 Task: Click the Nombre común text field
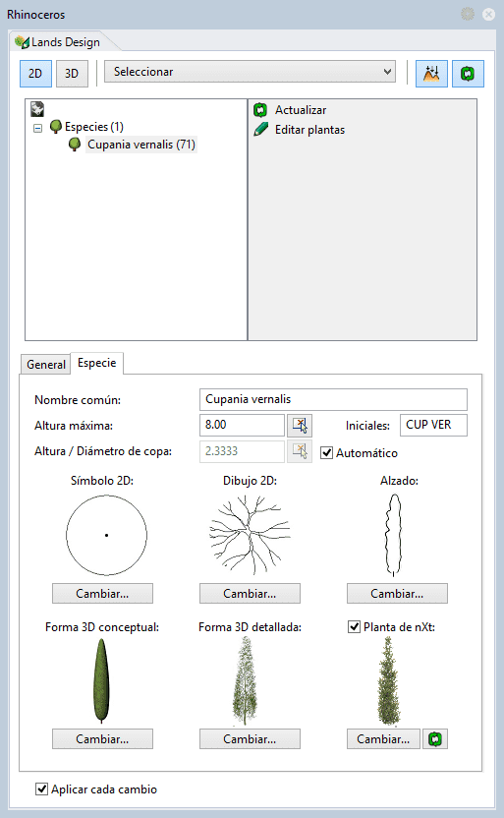click(333, 399)
